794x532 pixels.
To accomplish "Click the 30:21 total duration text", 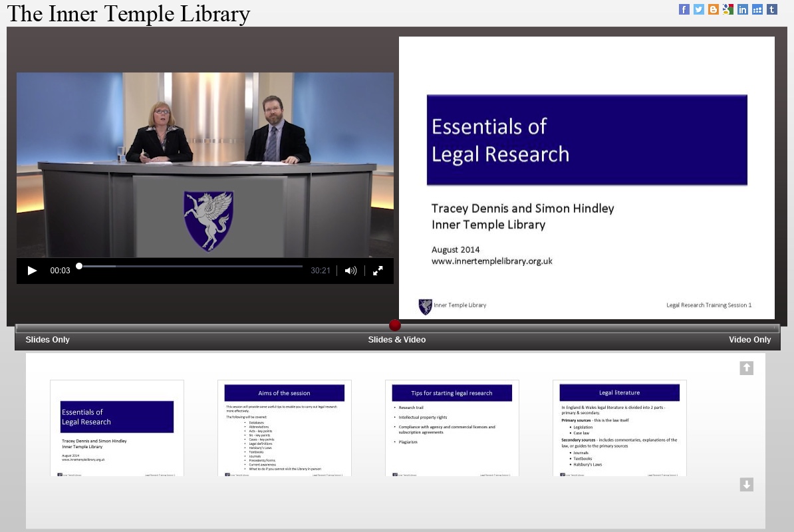I will 321,271.
